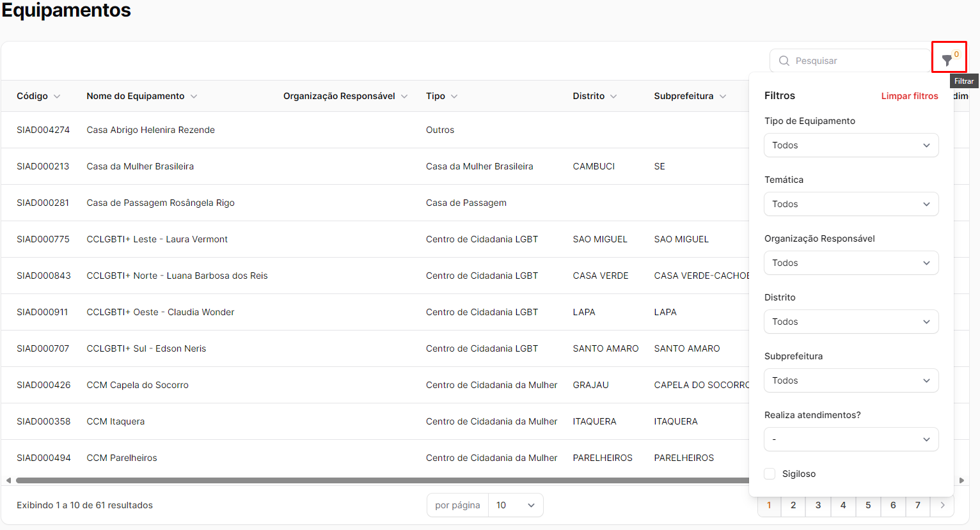This screenshot has width=980, height=530.
Task: Open the Realiza atendimentos dropdown
Action: (x=851, y=439)
